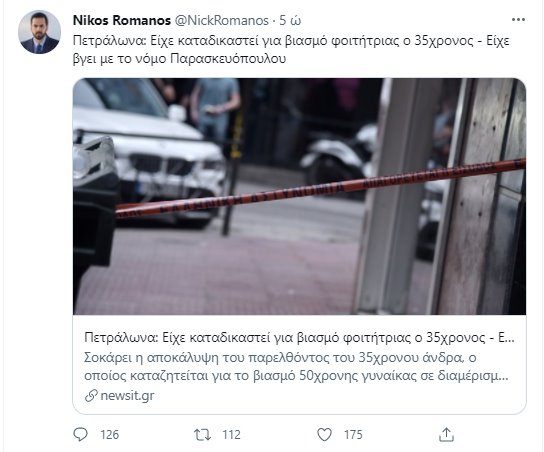The width and height of the screenshot is (544, 452).
Task: Click the link card headline Πετράλωνα
Action: pyautogui.click(x=299, y=338)
